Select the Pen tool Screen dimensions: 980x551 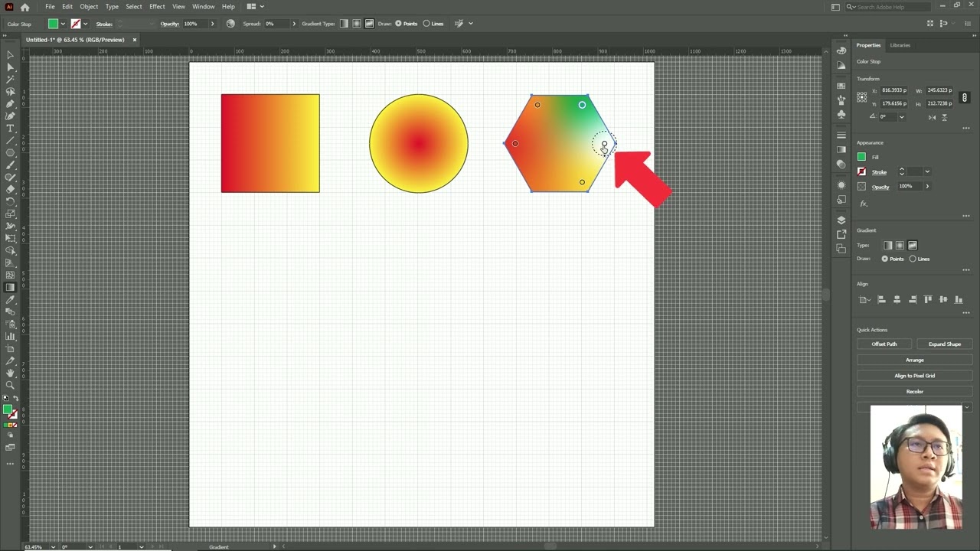click(x=10, y=104)
